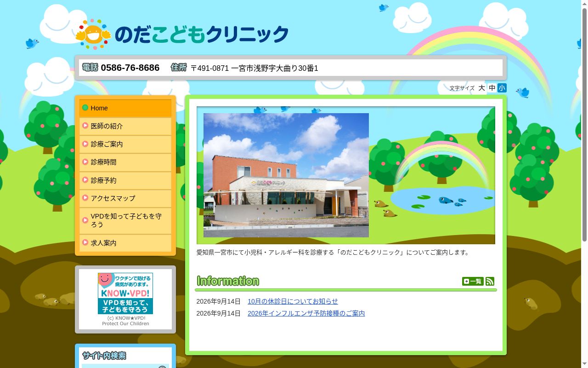
Task: Click the clinic description text below photo
Action: pos(334,253)
